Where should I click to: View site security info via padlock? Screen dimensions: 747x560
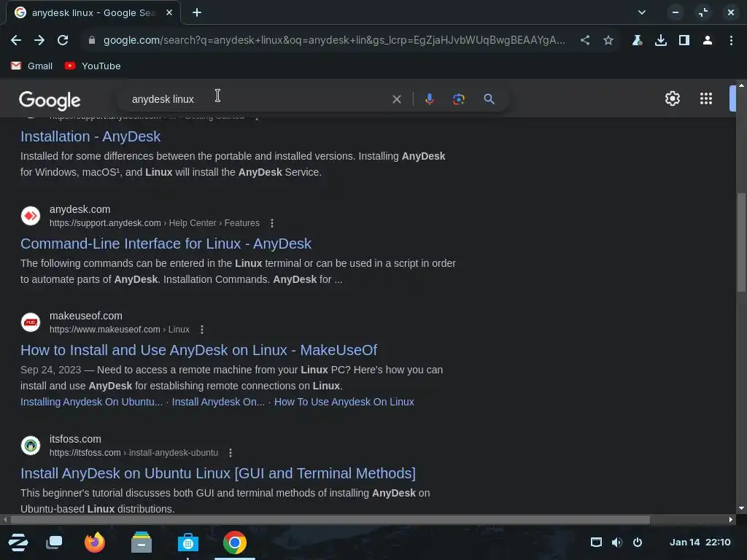pos(92,41)
